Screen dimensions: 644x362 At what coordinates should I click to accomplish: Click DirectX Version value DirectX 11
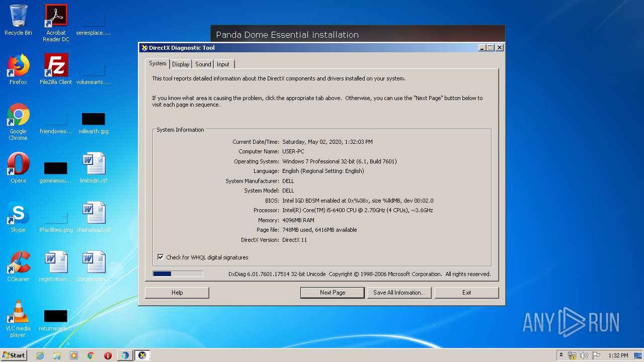[x=295, y=240]
